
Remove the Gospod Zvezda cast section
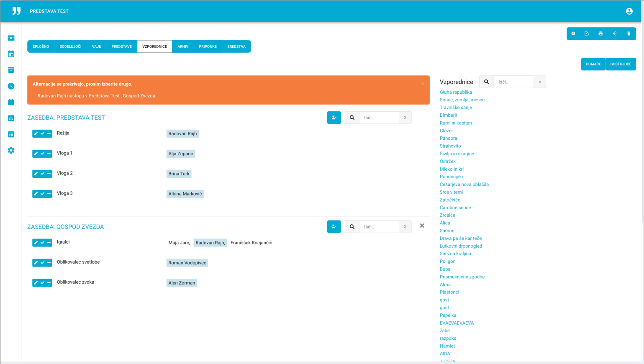[422, 226]
